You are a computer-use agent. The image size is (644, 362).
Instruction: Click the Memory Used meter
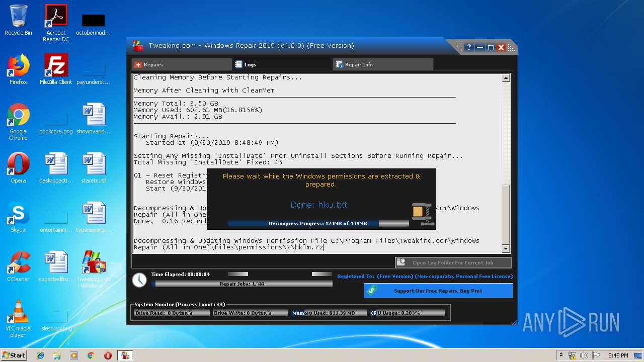(x=329, y=313)
